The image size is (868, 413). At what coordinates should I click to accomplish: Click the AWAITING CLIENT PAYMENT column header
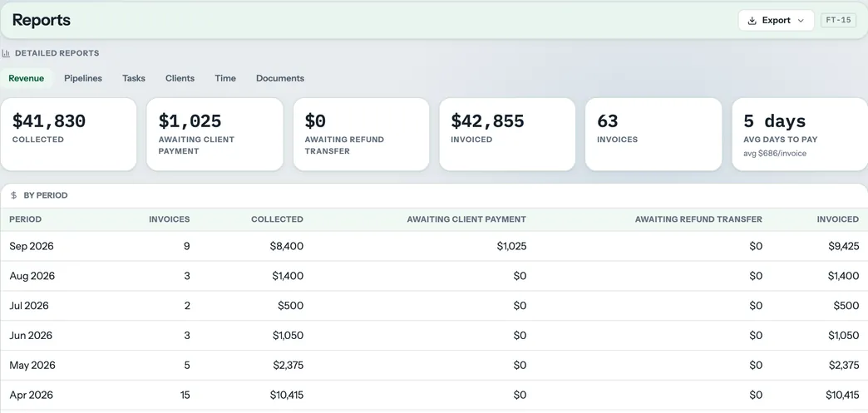pyautogui.click(x=466, y=219)
